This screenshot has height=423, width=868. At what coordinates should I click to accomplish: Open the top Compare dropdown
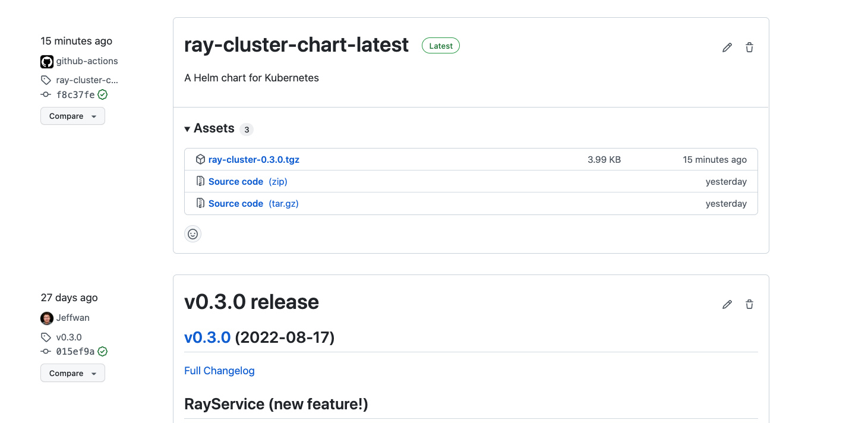coord(72,116)
